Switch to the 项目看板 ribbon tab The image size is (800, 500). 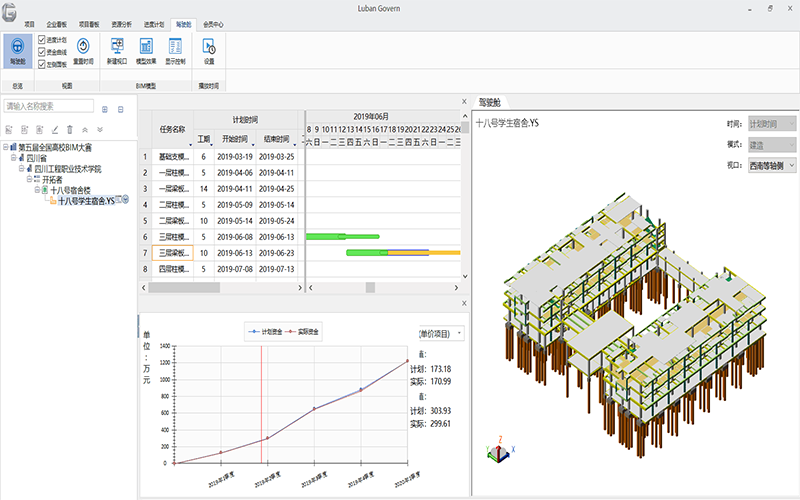[x=89, y=24]
